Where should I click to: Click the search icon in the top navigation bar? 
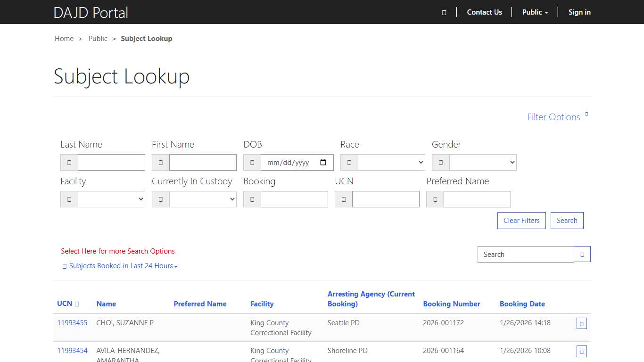point(443,12)
